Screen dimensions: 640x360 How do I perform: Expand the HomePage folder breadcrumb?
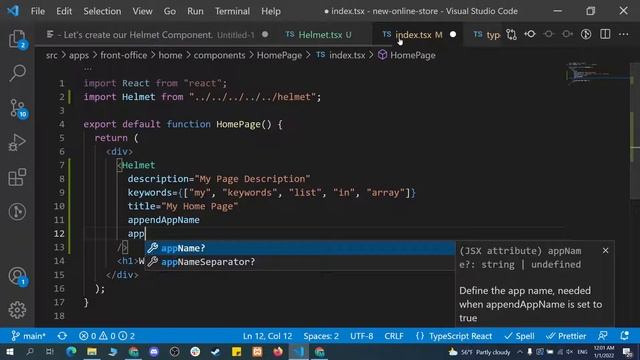(279, 55)
